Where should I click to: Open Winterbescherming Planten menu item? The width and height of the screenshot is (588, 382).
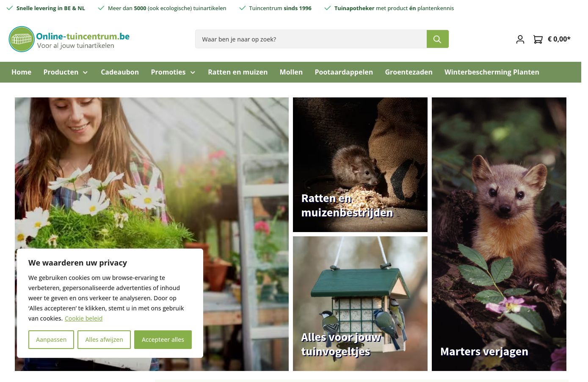tap(491, 72)
